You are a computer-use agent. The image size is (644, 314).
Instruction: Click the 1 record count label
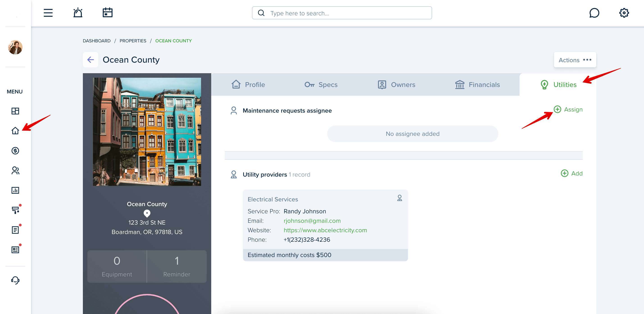click(299, 175)
